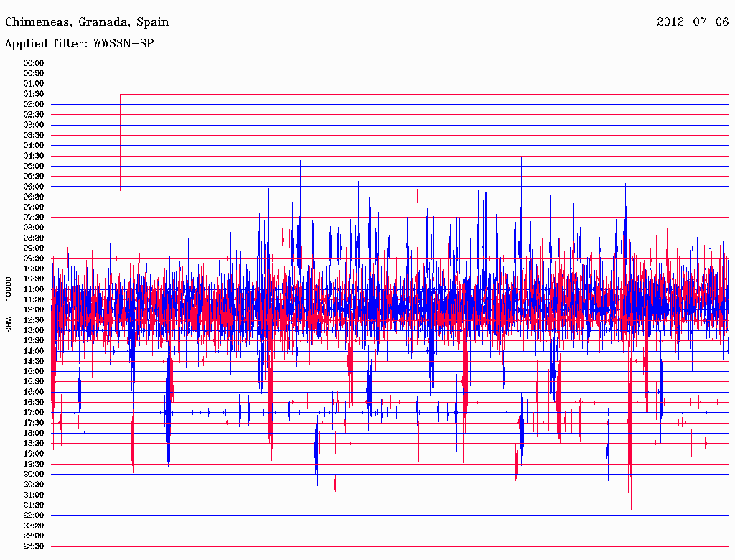Image resolution: width=735 pixels, height=560 pixels.
Task: Click the 18:00 time label
Action: pyautogui.click(x=34, y=434)
